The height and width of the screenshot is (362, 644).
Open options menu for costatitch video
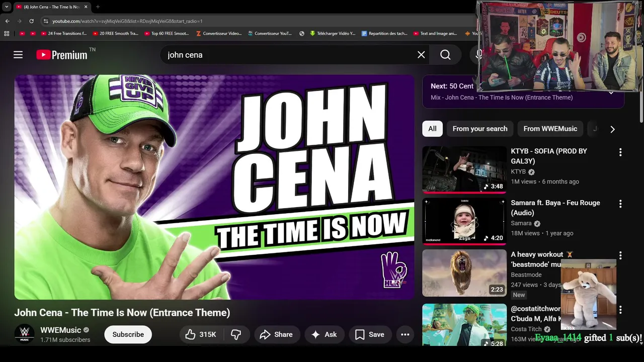point(620,310)
